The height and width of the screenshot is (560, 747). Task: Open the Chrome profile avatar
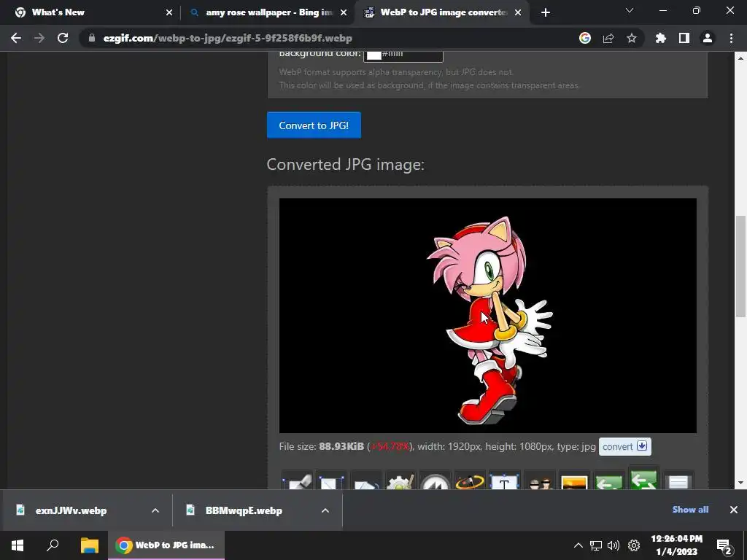pyautogui.click(x=708, y=38)
